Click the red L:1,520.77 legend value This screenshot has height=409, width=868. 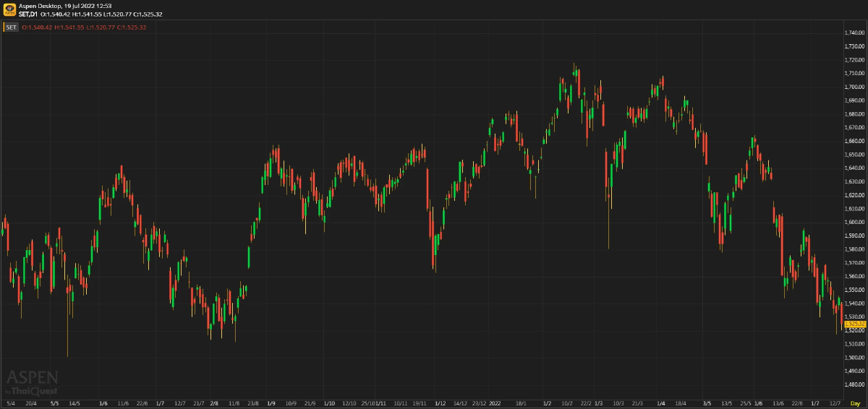101,27
